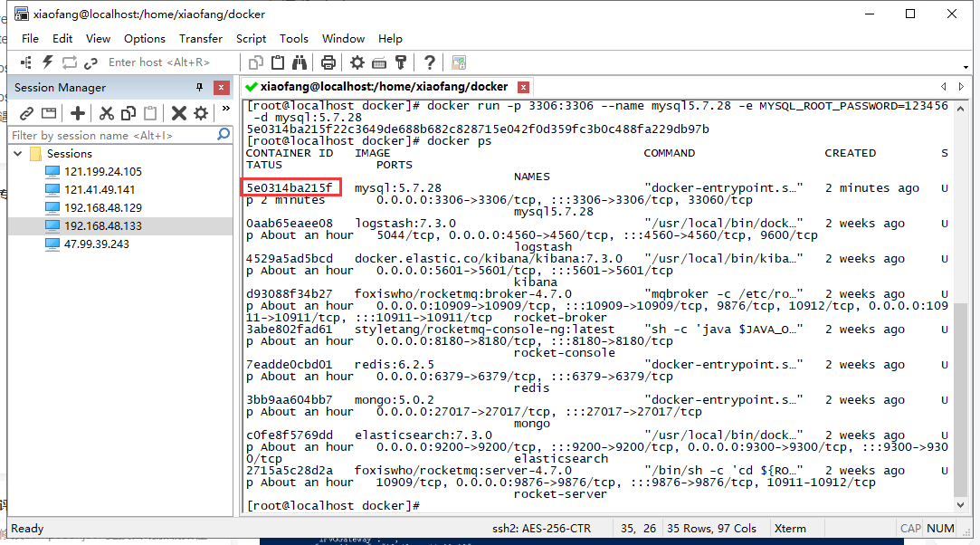The width and height of the screenshot is (980, 545).
Task: Toggle NUM indicator in status bar
Action: coord(940,528)
